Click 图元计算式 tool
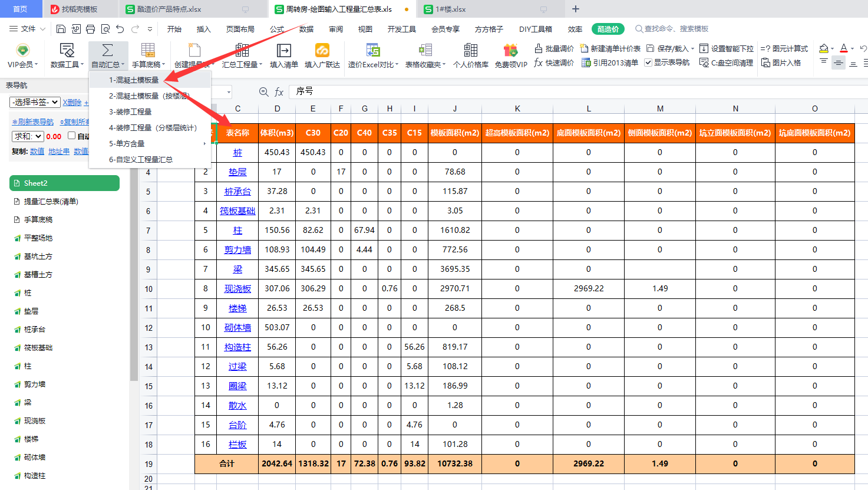The image size is (868, 490). click(x=784, y=48)
